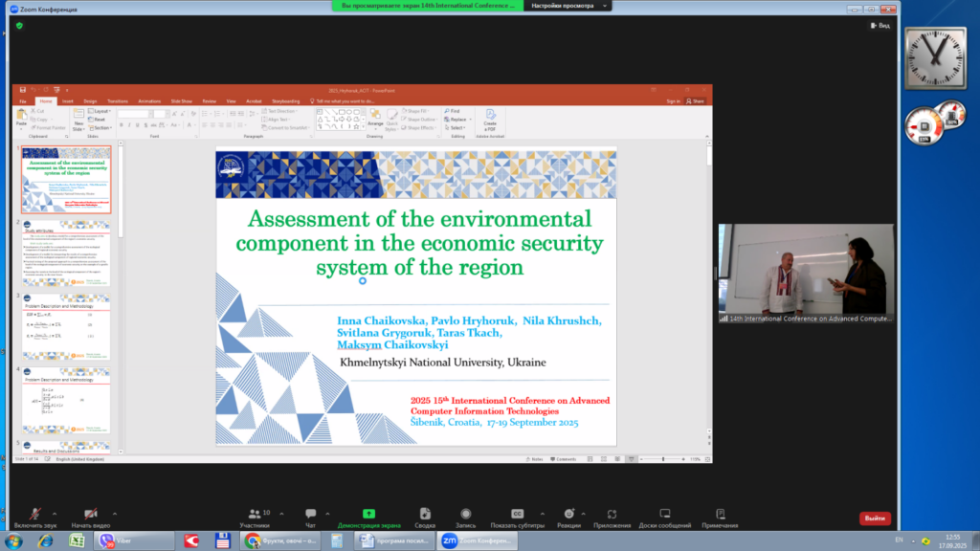Screen dimensions: 980x551
Task: Expand audio options arrow beside Включить звук
Action: coord(54,513)
